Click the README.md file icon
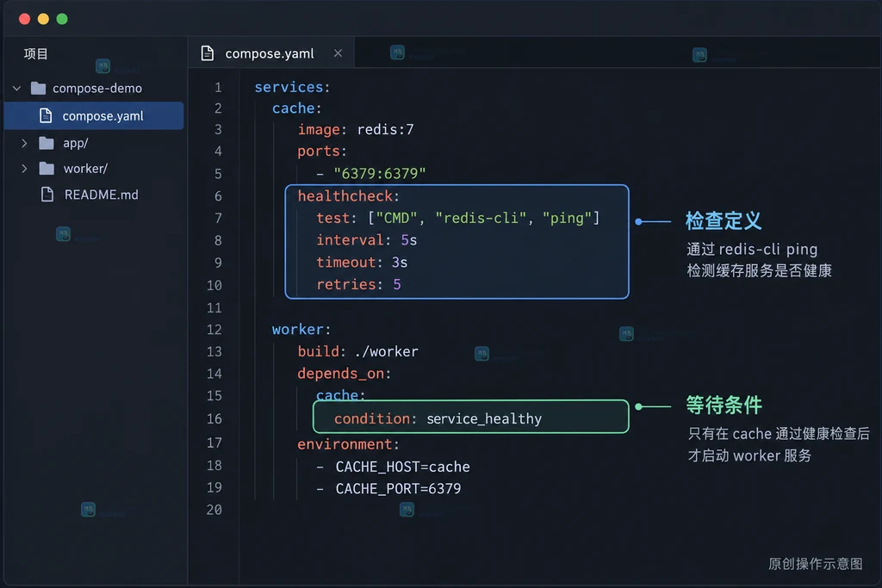Screen dimensions: 882x588 pyautogui.click(x=47, y=195)
